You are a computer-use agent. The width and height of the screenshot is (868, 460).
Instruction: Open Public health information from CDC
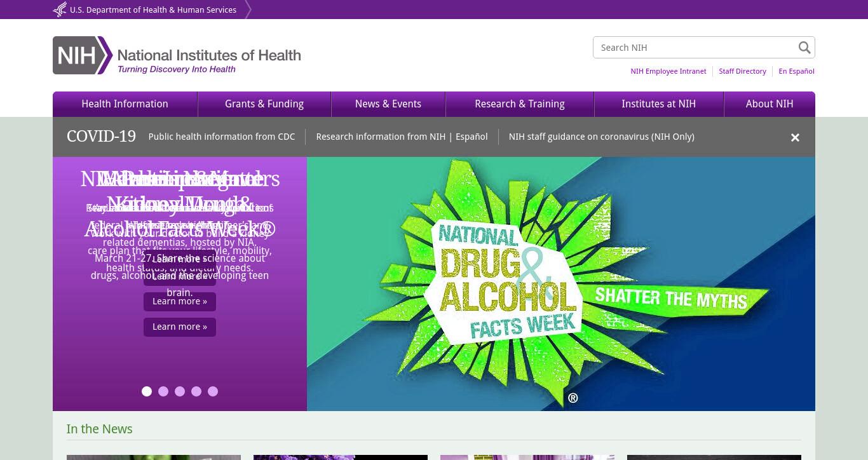point(222,137)
